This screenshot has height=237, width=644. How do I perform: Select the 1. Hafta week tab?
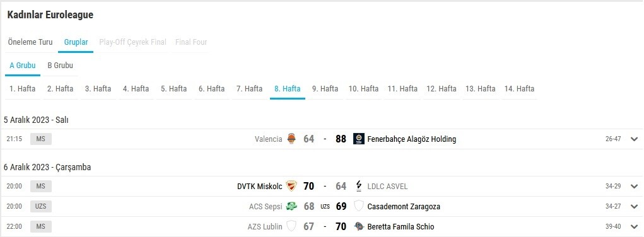tap(23, 89)
